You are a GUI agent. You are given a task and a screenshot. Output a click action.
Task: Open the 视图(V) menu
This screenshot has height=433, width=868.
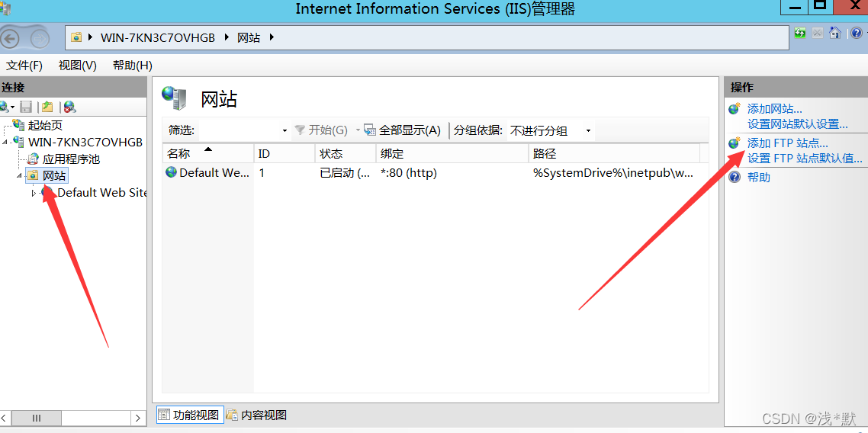pyautogui.click(x=78, y=66)
